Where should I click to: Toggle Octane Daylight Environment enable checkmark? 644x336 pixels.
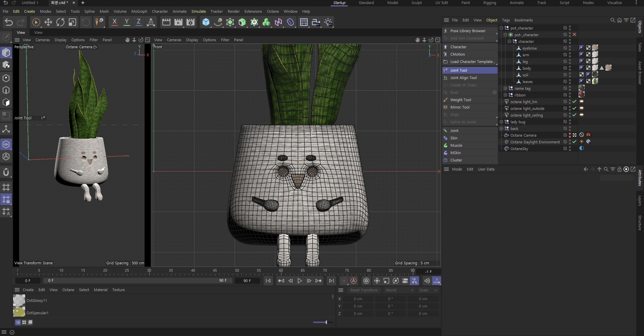click(x=575, y=142)
